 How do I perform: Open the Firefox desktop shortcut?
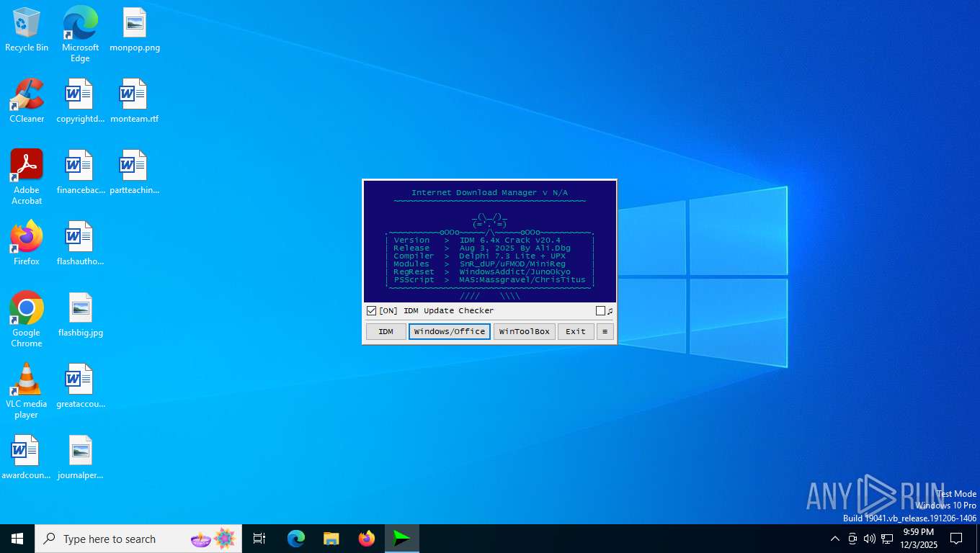27,243
